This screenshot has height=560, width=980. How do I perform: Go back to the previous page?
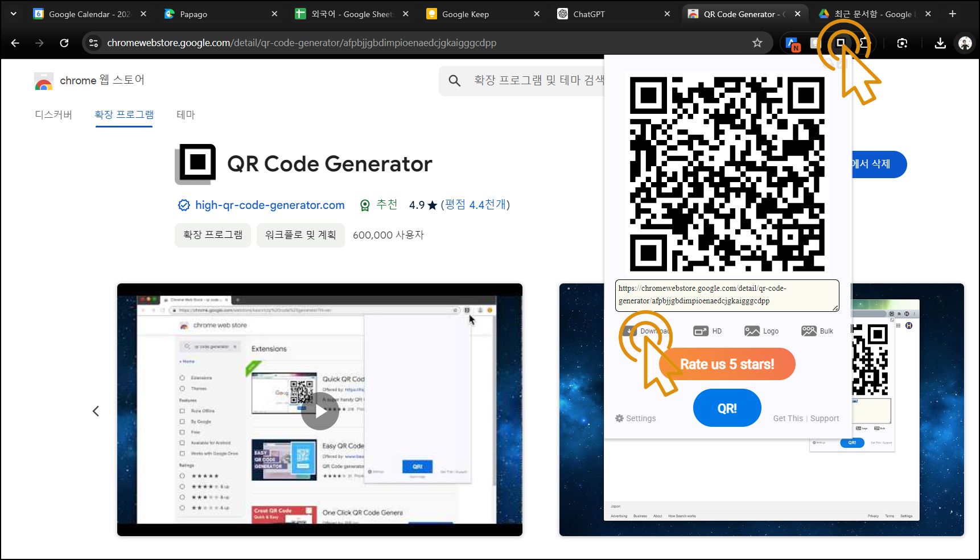[15, 43]
